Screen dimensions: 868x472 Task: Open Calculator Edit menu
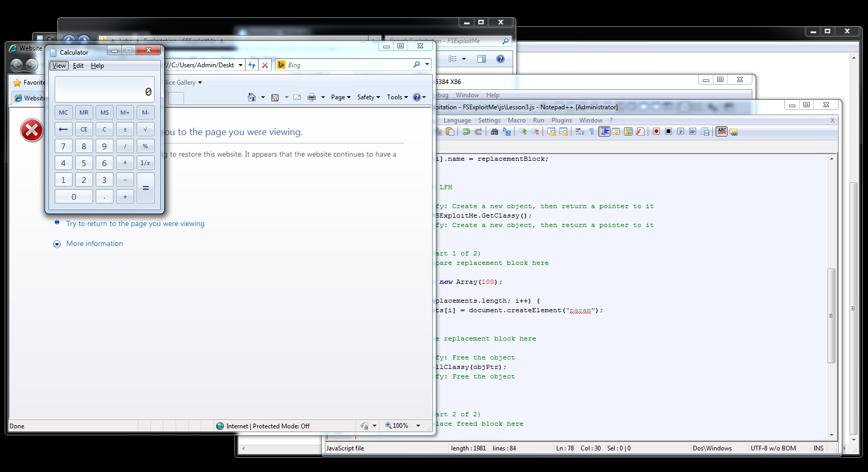coord(78,66)
